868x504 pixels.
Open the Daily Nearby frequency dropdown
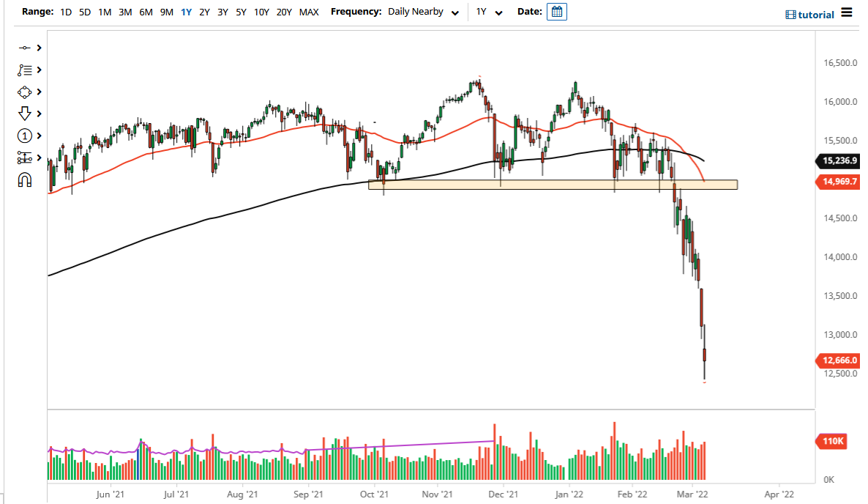422,12
